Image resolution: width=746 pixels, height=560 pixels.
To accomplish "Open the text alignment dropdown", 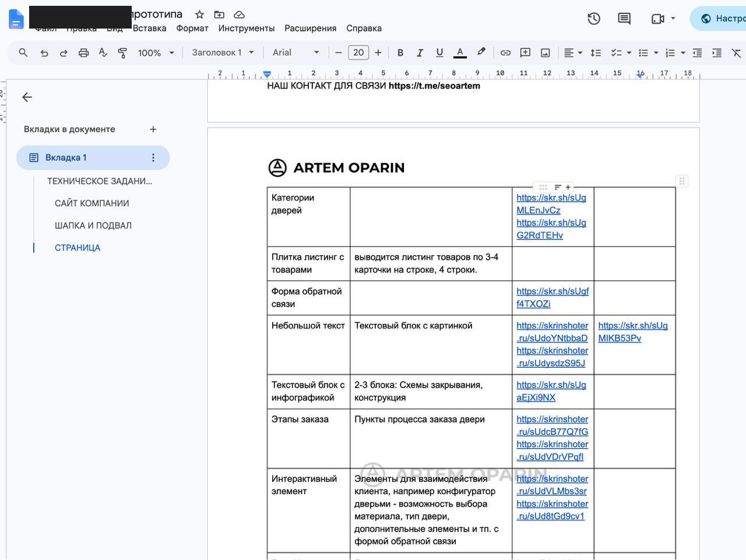I will pos(573,52).
